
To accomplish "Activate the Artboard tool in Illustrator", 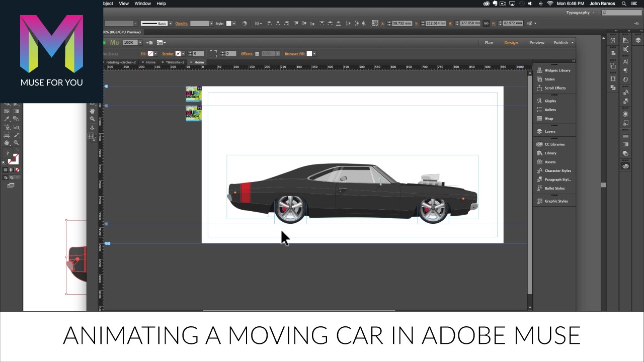I will tap(7, 135).
